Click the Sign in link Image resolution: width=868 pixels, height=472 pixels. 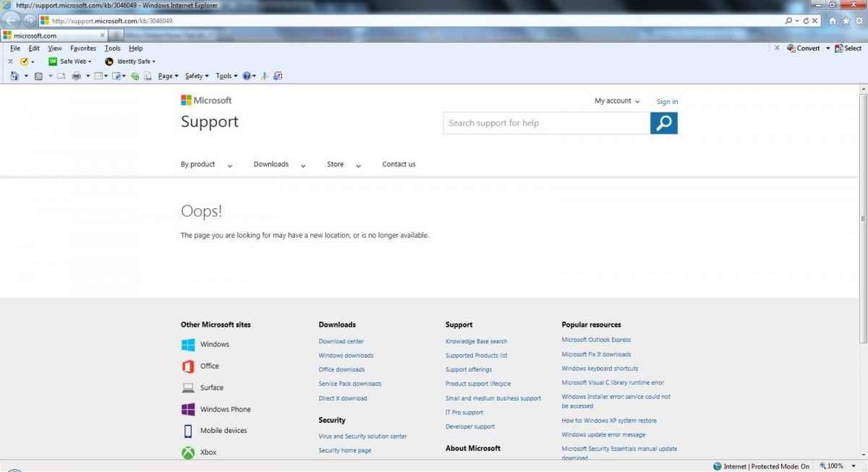(667, 102)
